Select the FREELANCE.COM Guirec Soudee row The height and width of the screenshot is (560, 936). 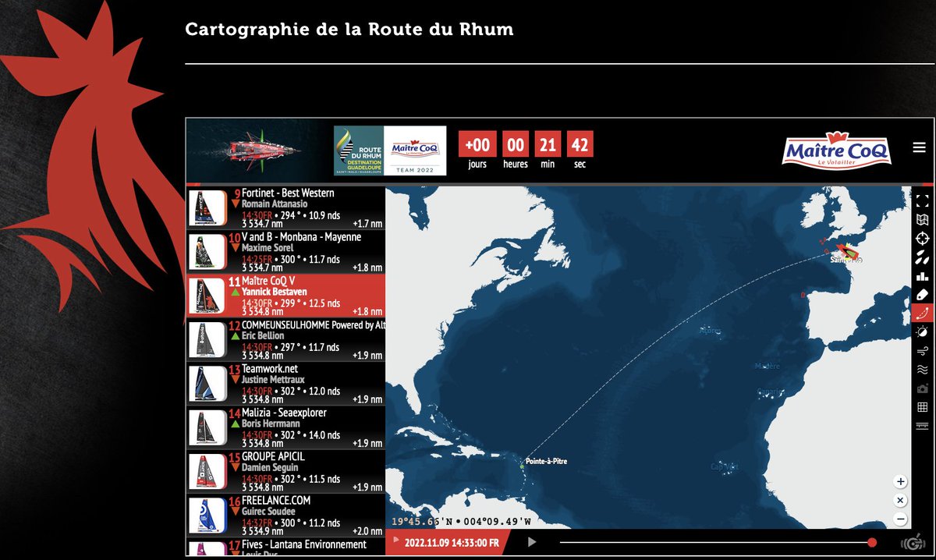[x=285, y=516]
